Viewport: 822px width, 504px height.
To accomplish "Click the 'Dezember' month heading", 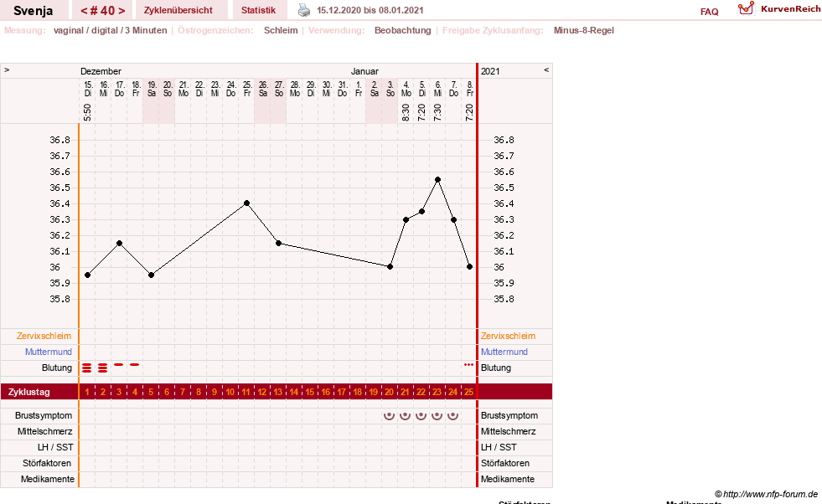I will [x=101, y=71].
